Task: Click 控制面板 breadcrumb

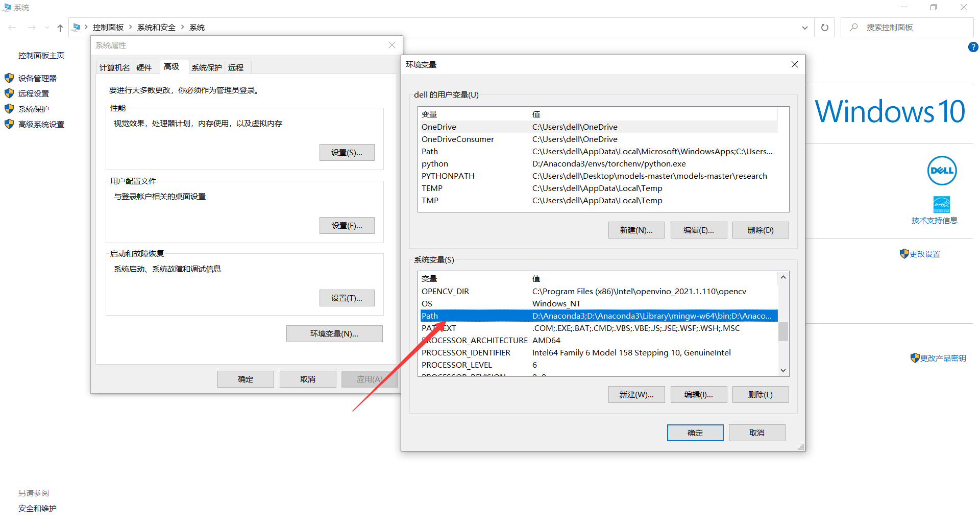Action: point(108,28)
